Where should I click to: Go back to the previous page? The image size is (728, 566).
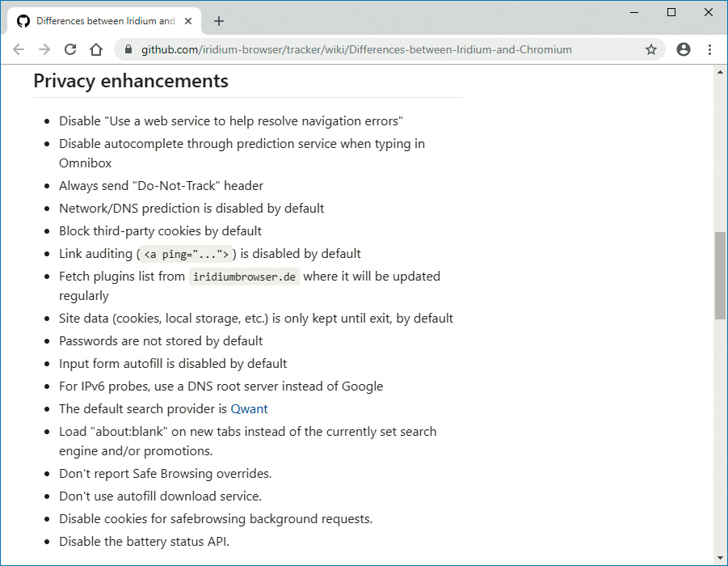[x=19, y=49]
